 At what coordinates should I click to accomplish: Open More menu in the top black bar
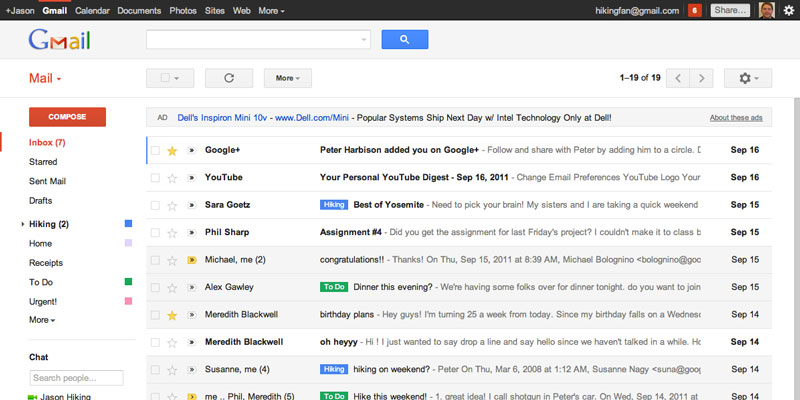[271, 11]
